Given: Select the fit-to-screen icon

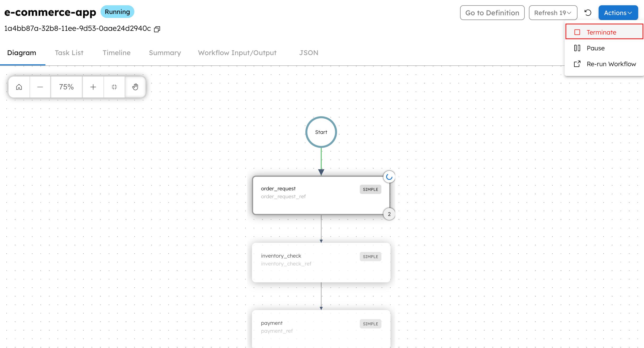Looking at the screenshot, I should tap(114, 87).
